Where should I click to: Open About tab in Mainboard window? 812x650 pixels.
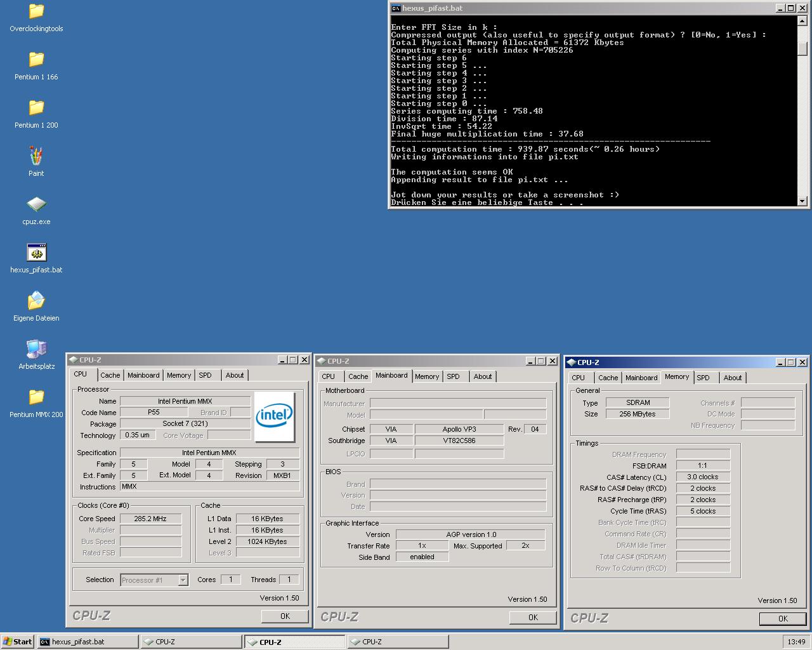(x=483, y=376)
